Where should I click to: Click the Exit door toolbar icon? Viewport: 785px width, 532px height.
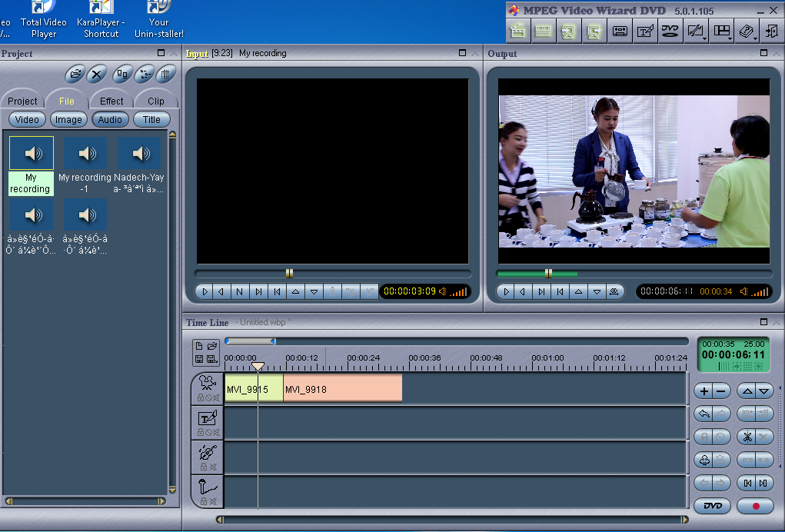click(773, 31)
